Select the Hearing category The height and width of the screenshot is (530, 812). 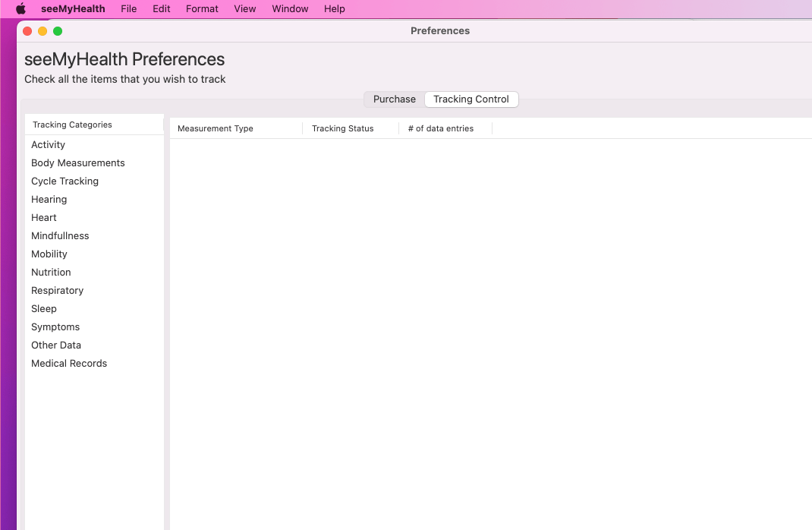pyautogui.click(x=94, y=199)
